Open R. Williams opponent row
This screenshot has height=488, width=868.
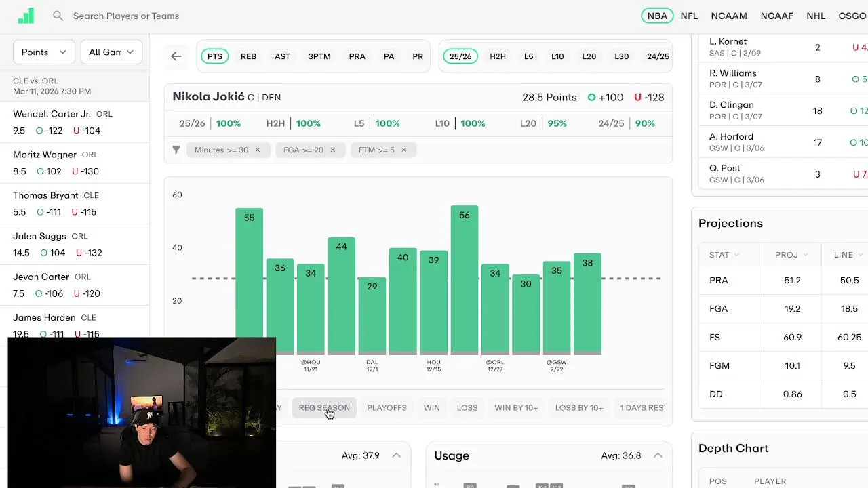[783, 79]
